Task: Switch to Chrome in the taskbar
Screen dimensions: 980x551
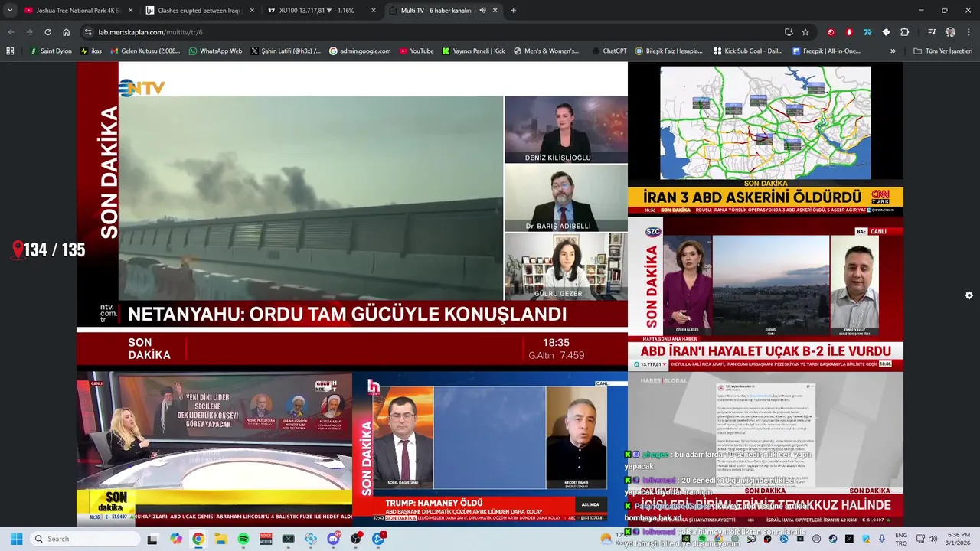Action: click(x=198, y=539)
